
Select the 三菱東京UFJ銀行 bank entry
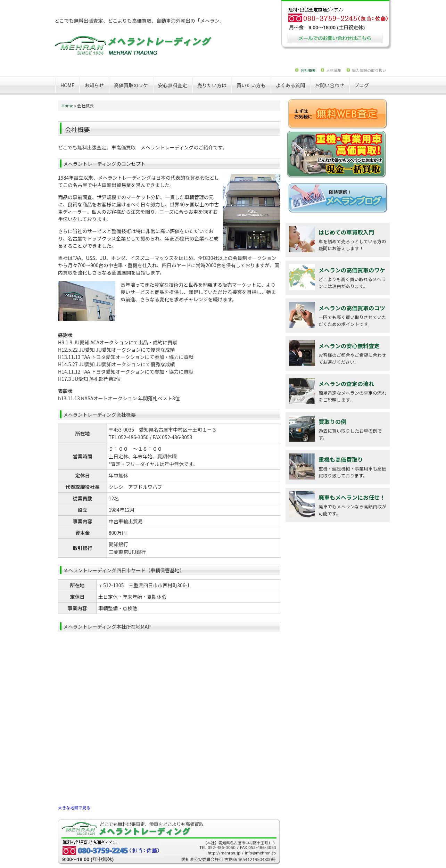coord(127,552)
